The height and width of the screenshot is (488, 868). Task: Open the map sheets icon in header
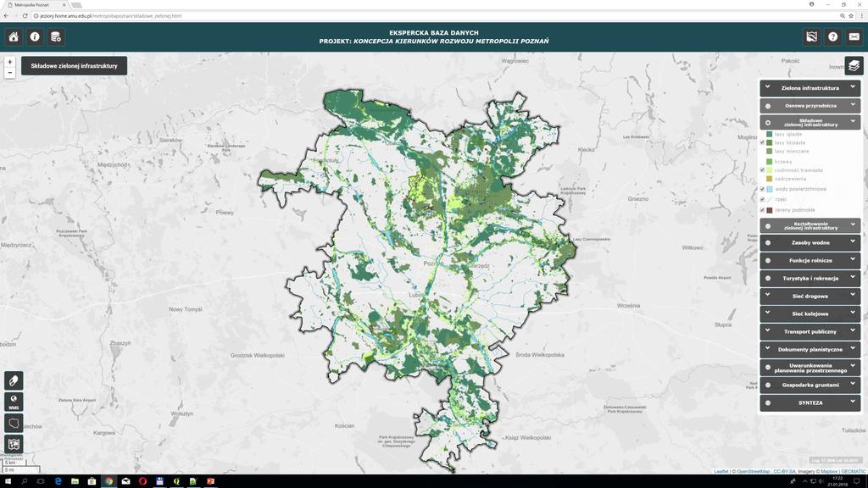coord(811,37)
